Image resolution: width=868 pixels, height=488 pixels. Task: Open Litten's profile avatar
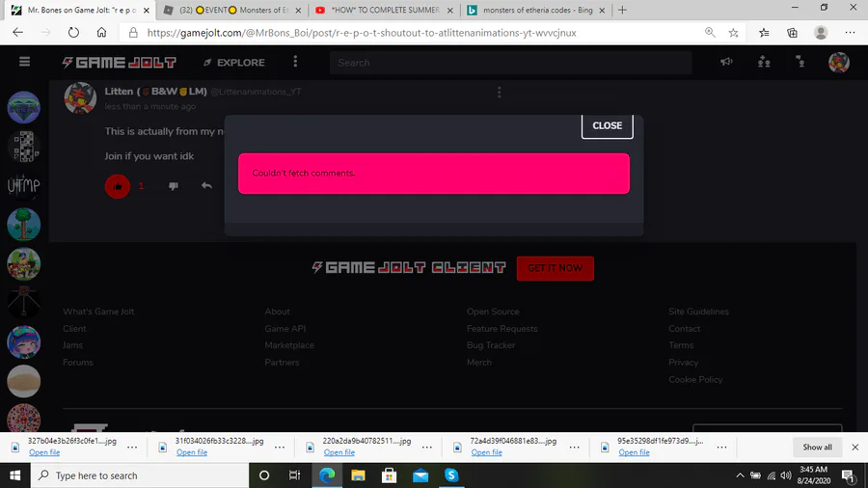[x=80, y=98]
